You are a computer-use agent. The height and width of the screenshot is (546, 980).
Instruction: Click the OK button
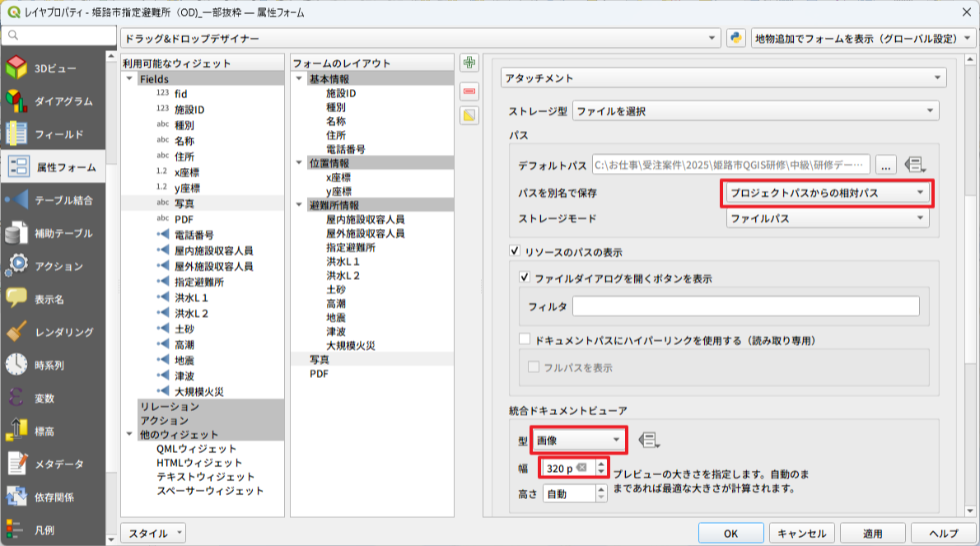pos(730,533)
